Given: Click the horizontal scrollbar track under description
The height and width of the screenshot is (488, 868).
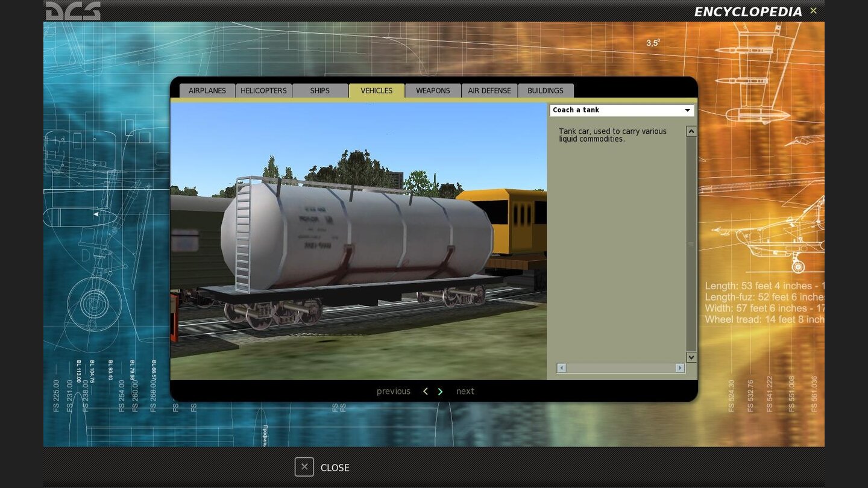Looking at the screenshot, I should point(621,368).
